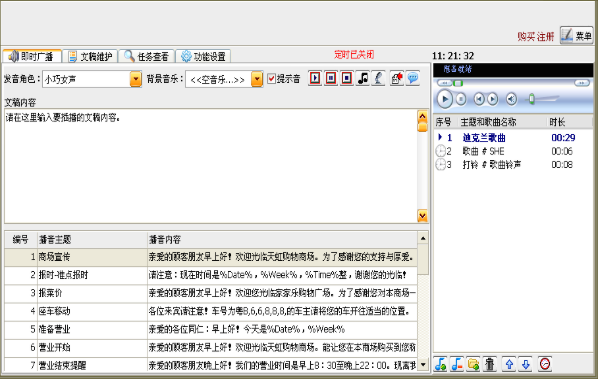Screen dimensions: 600x381
Task: Click script table scrollbar up arrow
Action: [423, 238]
